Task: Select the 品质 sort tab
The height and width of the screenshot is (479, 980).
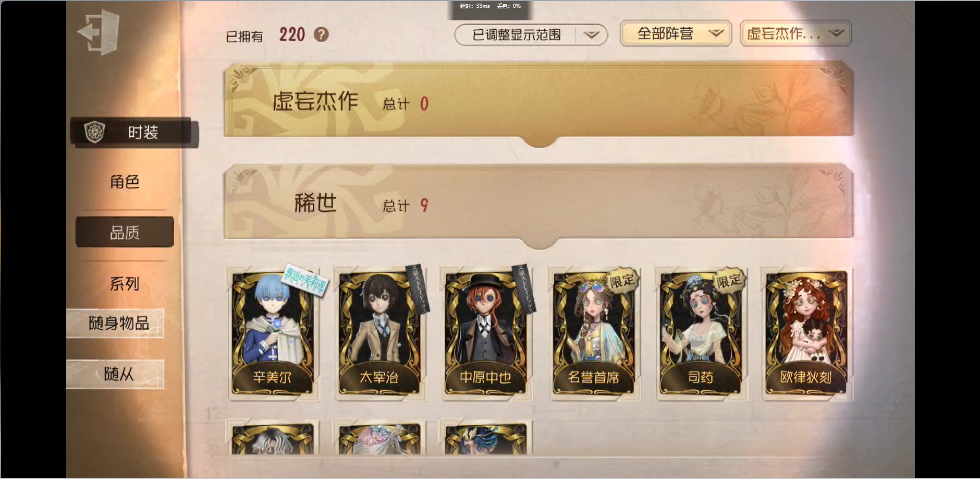Action: 125,232
